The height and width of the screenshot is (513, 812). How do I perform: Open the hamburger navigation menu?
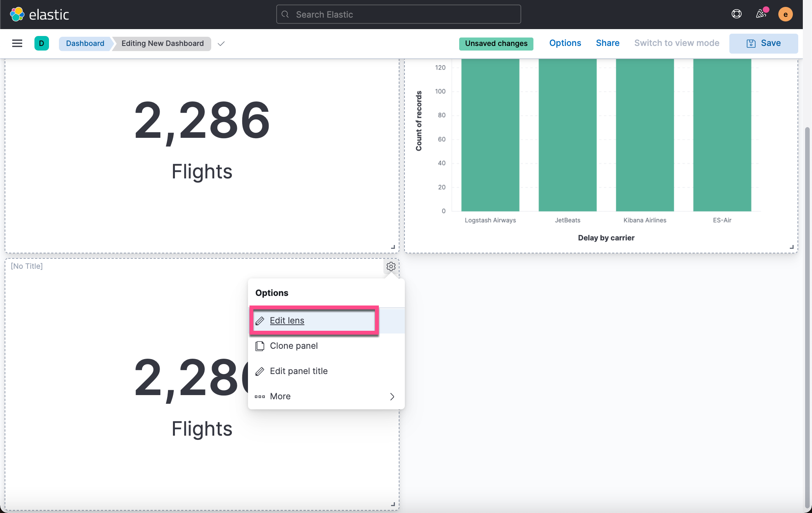click(17, 43)
